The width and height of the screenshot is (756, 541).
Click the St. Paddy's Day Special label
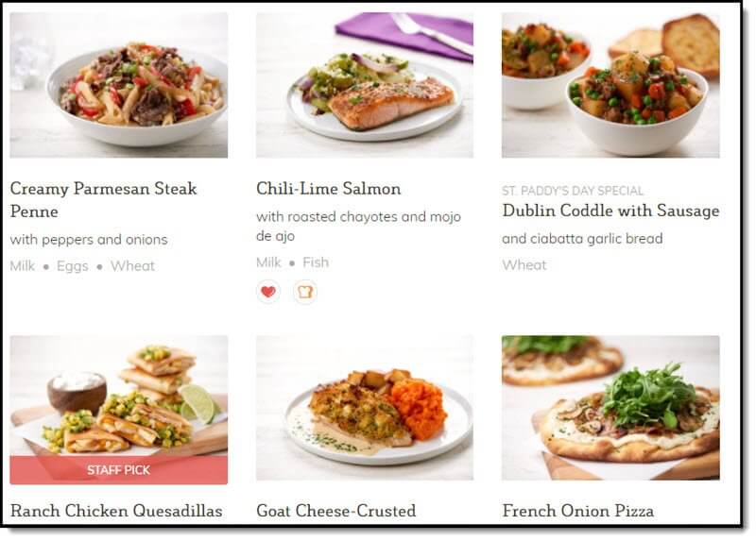[x=573, y=191]
